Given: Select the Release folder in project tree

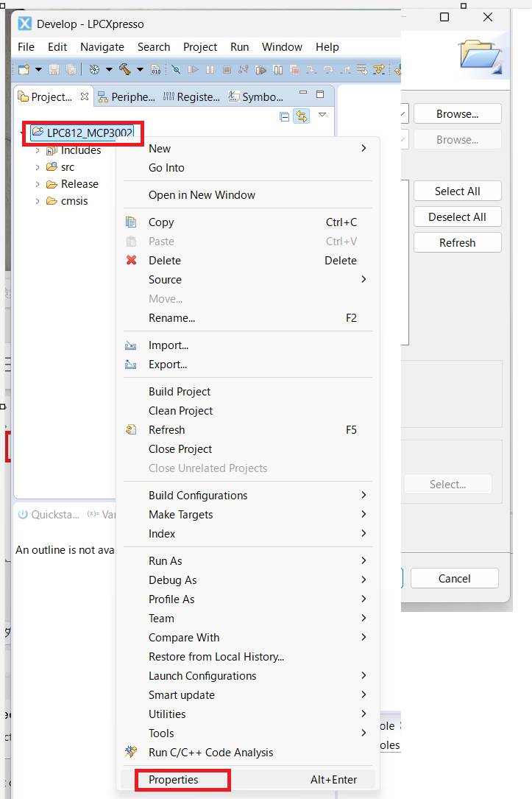Looking at the screenshot, I should click(x=79, y=184).
